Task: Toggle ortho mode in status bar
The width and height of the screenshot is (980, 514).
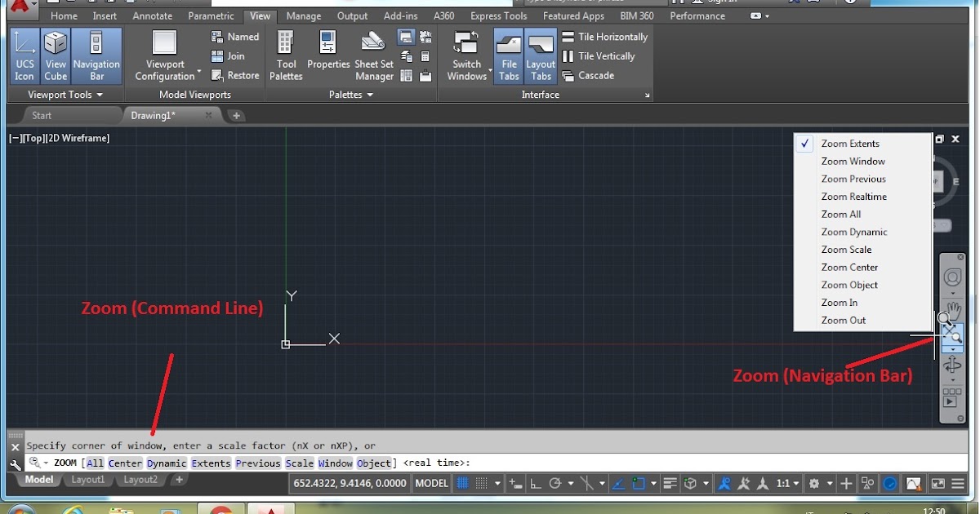Action: point(535,483)
